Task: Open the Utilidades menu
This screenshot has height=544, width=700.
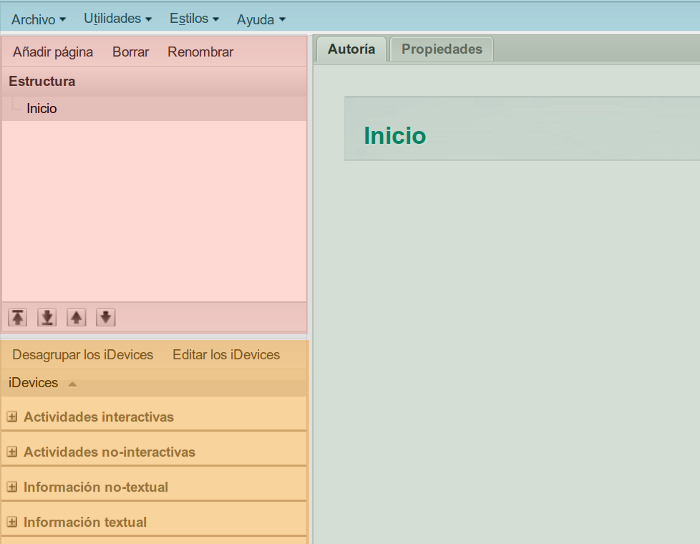Action: click(x=117, y=19)
